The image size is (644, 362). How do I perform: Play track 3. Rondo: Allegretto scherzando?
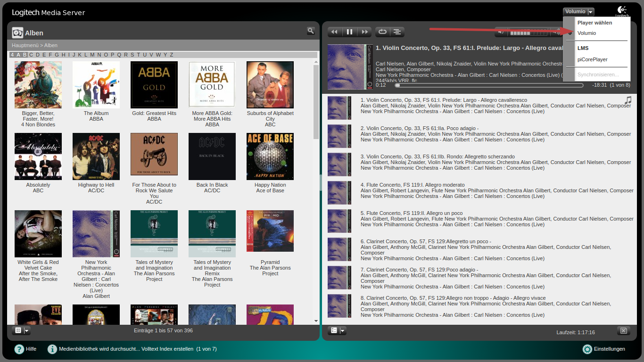(438, 156)
